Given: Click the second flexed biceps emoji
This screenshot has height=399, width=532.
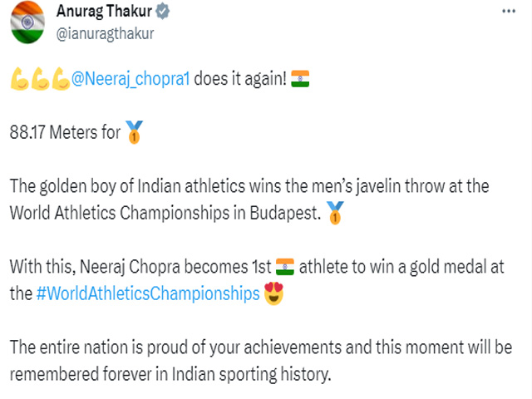Looking at the screenshot, I should (x=41, y=79).
